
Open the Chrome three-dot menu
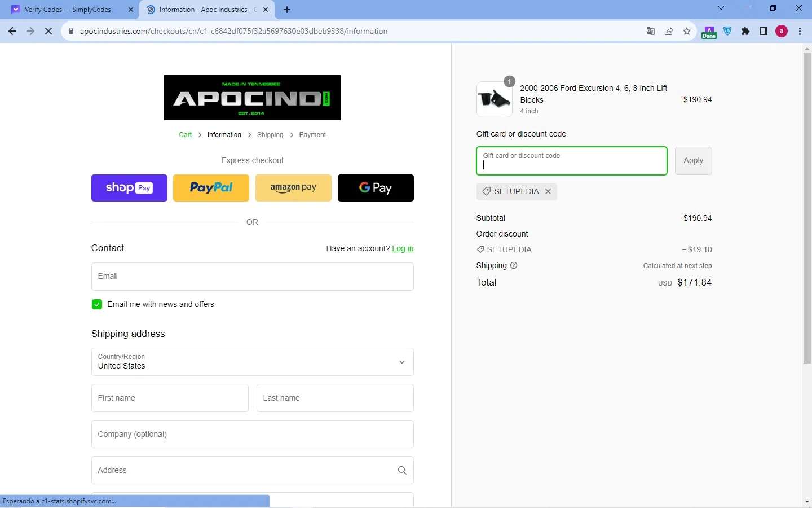point(800,31)
